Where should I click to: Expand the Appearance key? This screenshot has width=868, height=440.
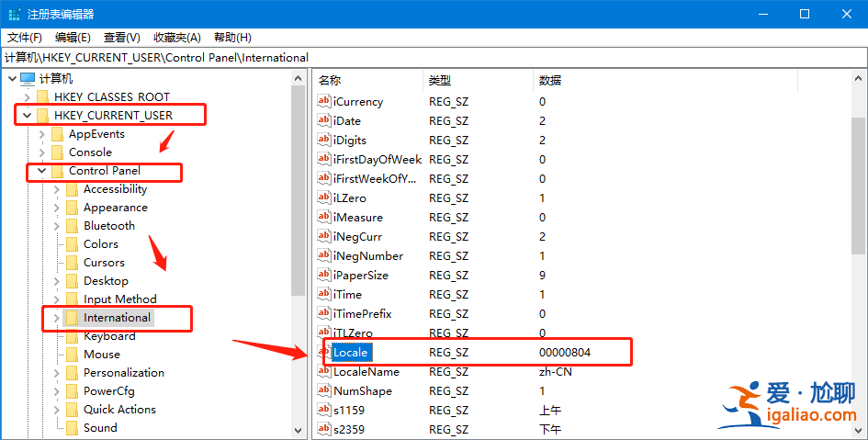point(56,208)
